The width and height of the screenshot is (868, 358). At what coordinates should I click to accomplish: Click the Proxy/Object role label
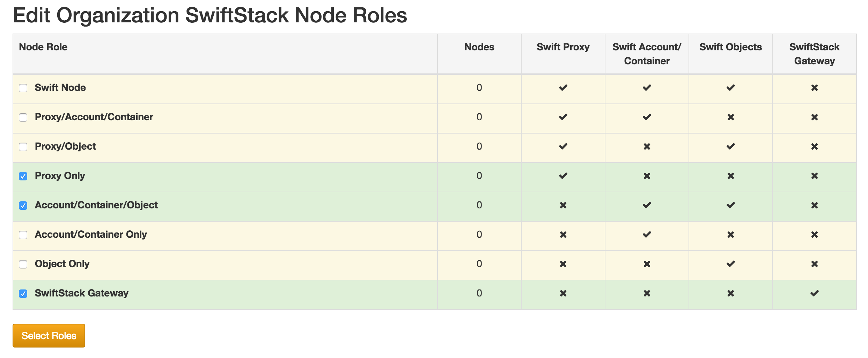tap(65, 146)
